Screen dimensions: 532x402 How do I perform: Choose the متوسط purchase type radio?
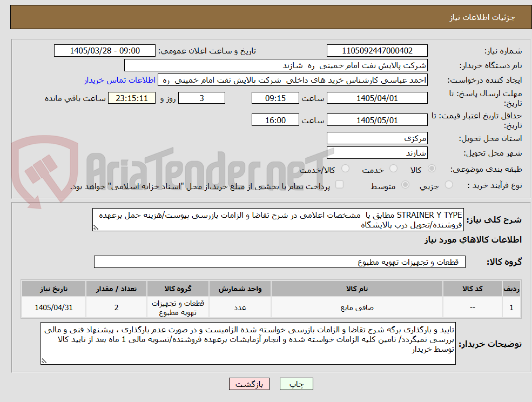tap(405, 185)
